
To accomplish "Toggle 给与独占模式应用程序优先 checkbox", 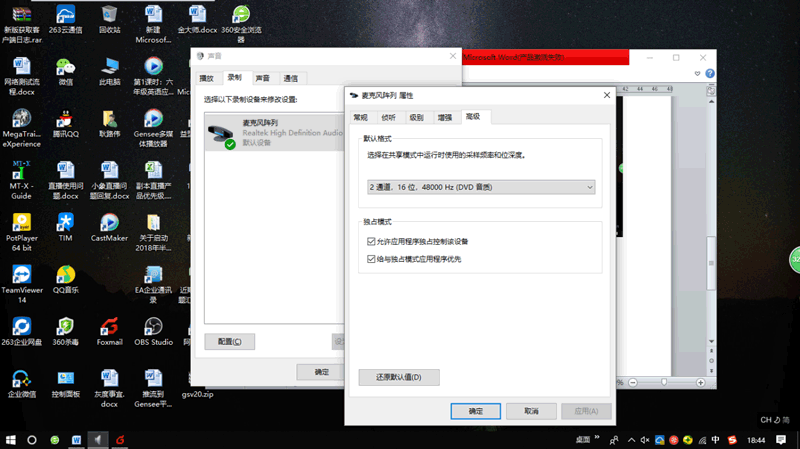I will [x=372, y=259].
